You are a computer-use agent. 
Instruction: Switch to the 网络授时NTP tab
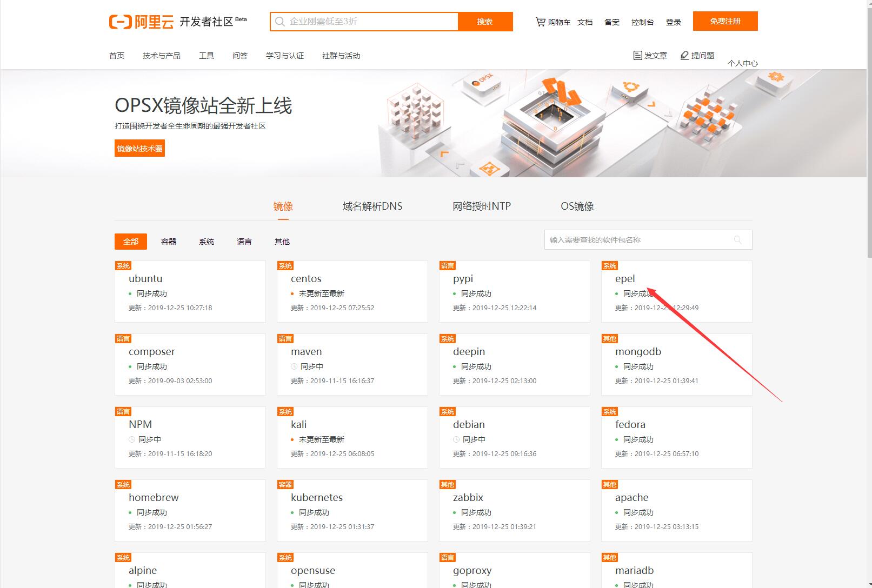click(x=482, y=206)
